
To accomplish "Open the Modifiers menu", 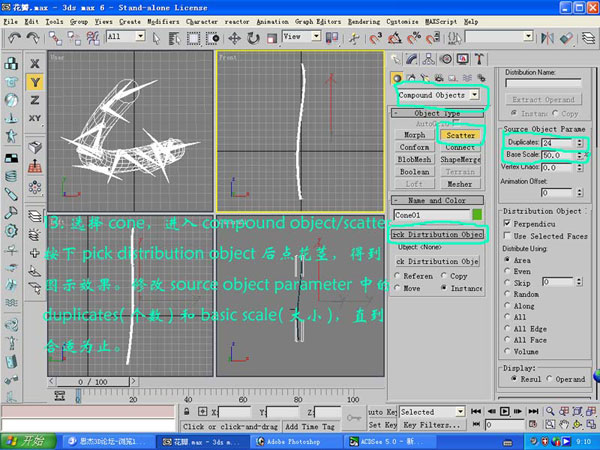I will (163, 22).
